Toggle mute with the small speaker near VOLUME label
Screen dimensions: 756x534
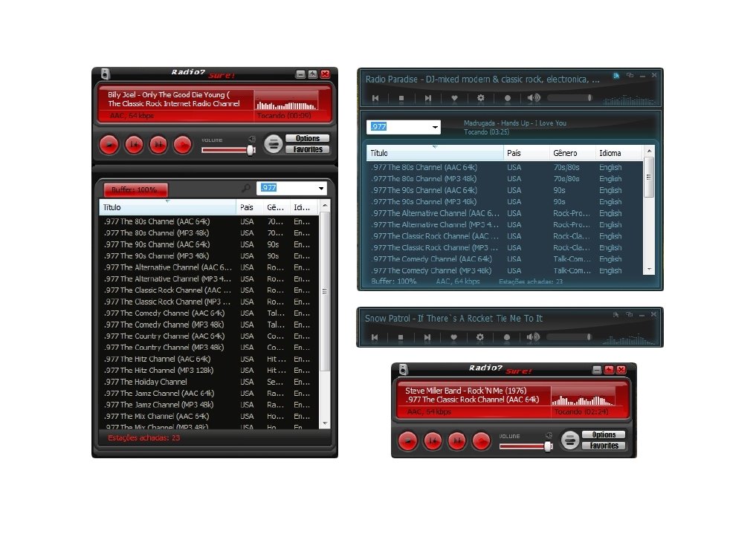(252, 140)
